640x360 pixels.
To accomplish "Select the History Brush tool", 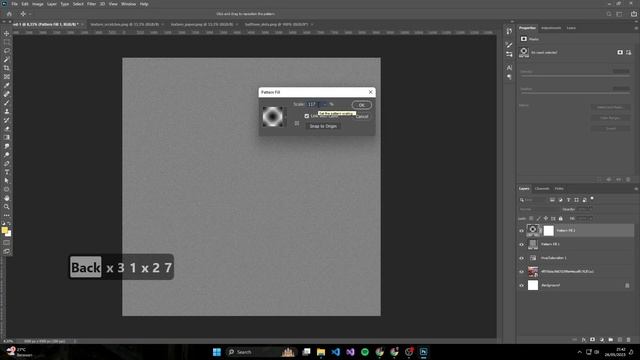I will pyautogui.click(x=7, y=120).
